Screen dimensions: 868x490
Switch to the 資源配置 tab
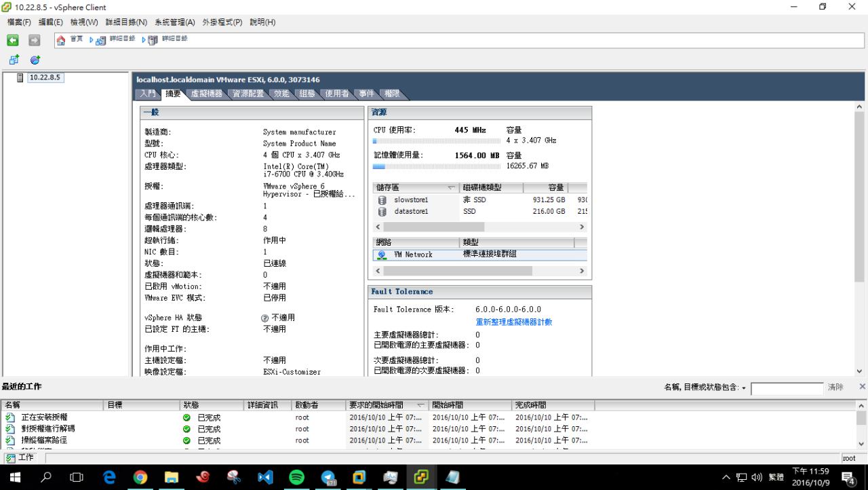pyautogui.click(x=248, y=94)
